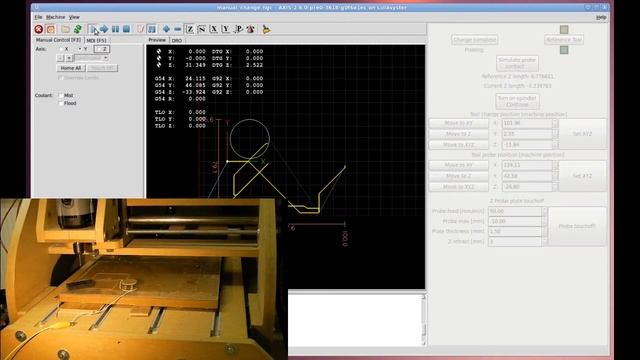Open a G-code file with folder icon

(x=65, y=29)
